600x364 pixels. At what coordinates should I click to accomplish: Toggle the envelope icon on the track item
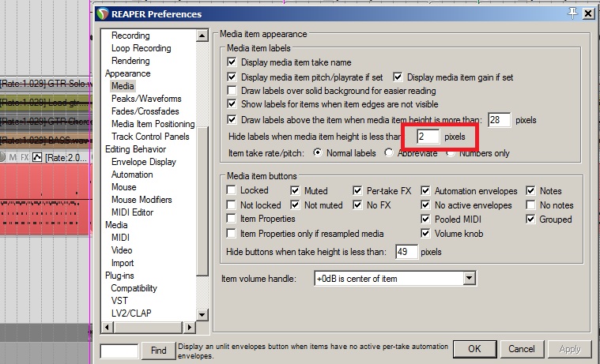pos(37,157)
